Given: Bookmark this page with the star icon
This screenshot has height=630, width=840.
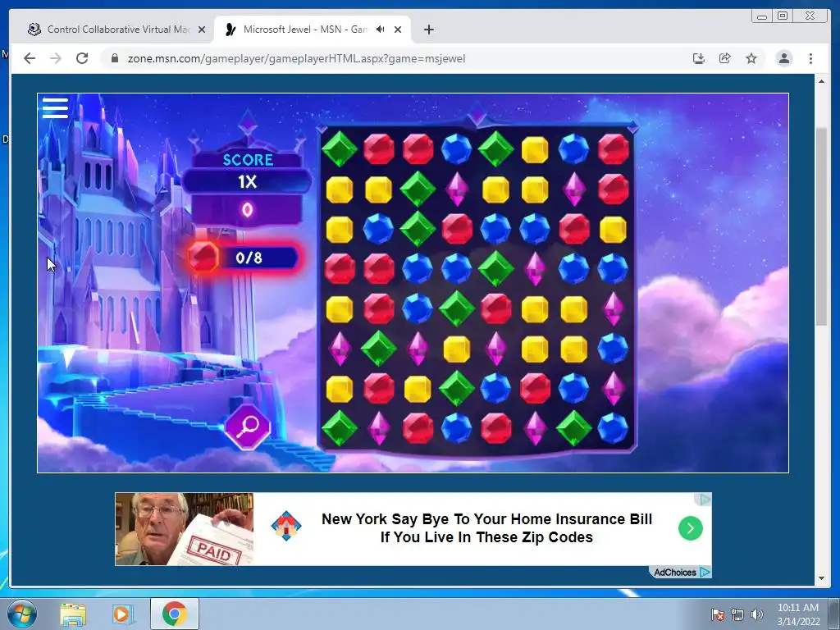Looking at the screenshot, I should tap(751, 58).
